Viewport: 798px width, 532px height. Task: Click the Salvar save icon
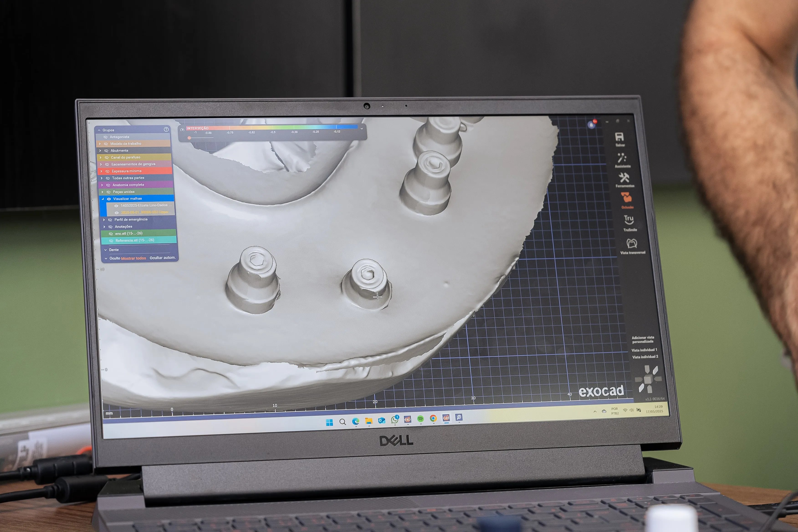[x=619, y=137]
